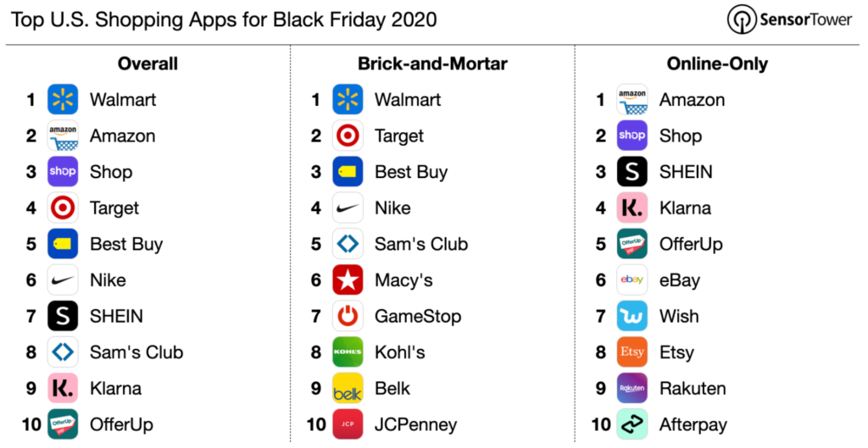The width and height of the screenshot is (868, 448).
Task: Click the Macy's red star icon
Action: coord(348,279)
